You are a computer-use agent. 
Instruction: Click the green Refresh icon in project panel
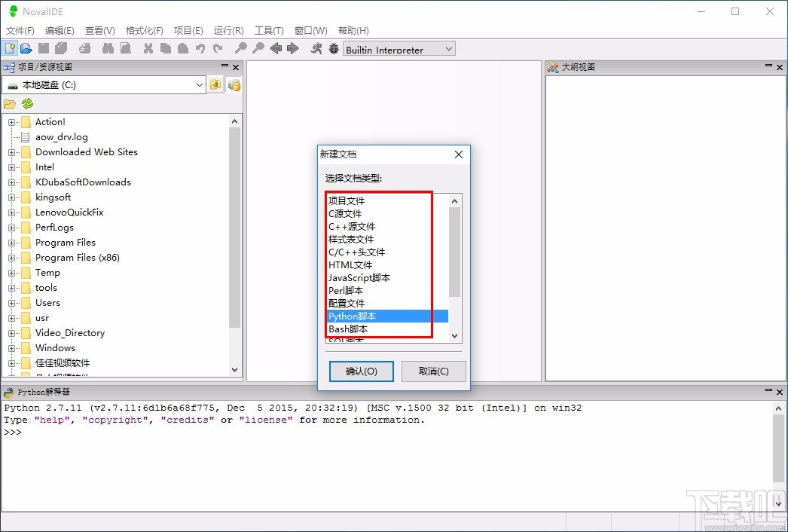click(28, 104)
